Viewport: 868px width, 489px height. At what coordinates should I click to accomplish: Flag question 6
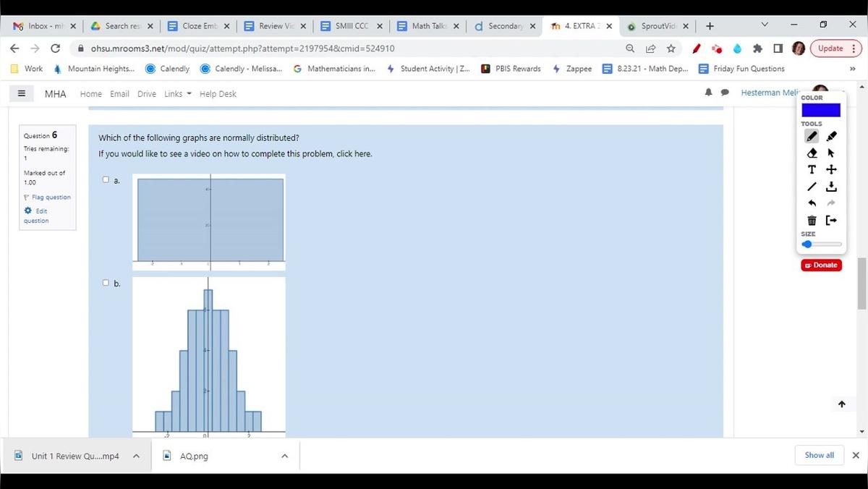click(x=47, y=197)
